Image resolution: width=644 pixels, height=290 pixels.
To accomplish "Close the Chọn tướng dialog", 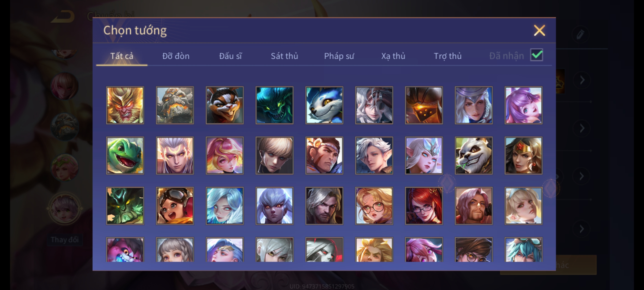I will pyautogui.click(x=539, y=30).
